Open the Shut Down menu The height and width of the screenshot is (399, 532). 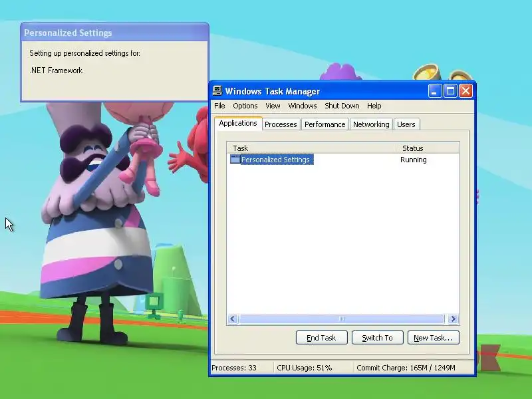(342, 106)
